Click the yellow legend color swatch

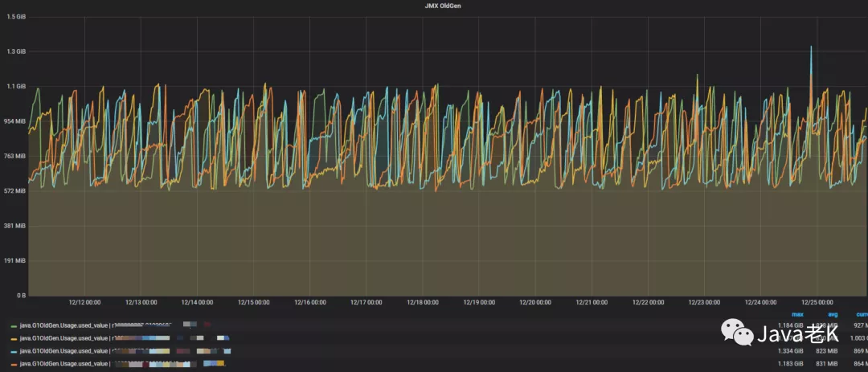[14, 337]
